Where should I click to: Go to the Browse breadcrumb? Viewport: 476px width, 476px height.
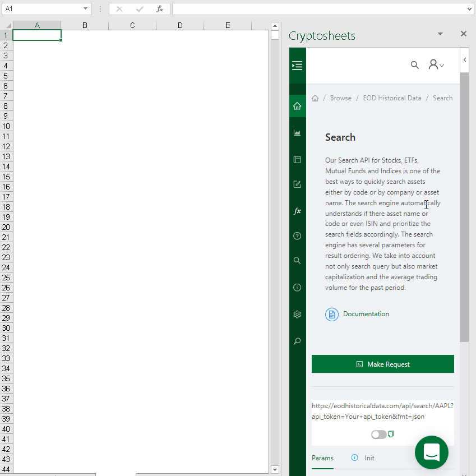(x=341, y=98)
